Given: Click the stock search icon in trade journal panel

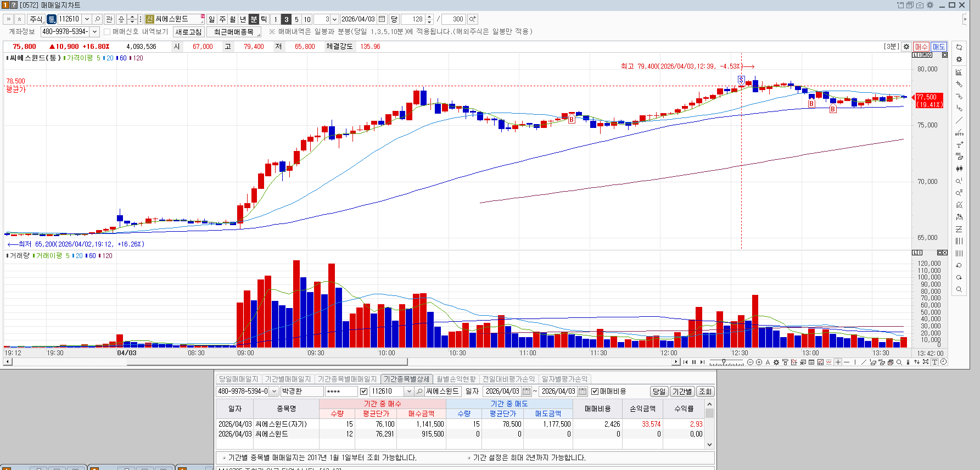Looking at the screenshot, I should (x=419, y=391).
